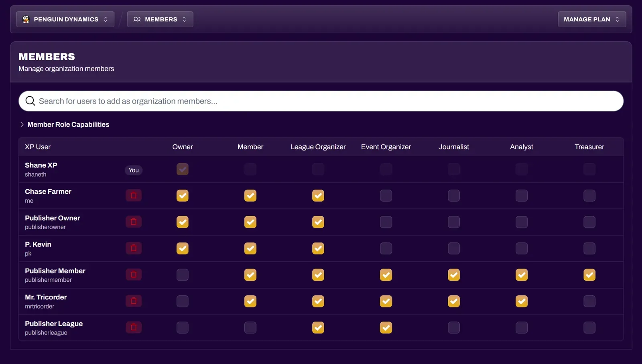This screenshot has height=364, width=642.
Task: Check Journalist role for Publisher League
Action: tap(454, 327)
